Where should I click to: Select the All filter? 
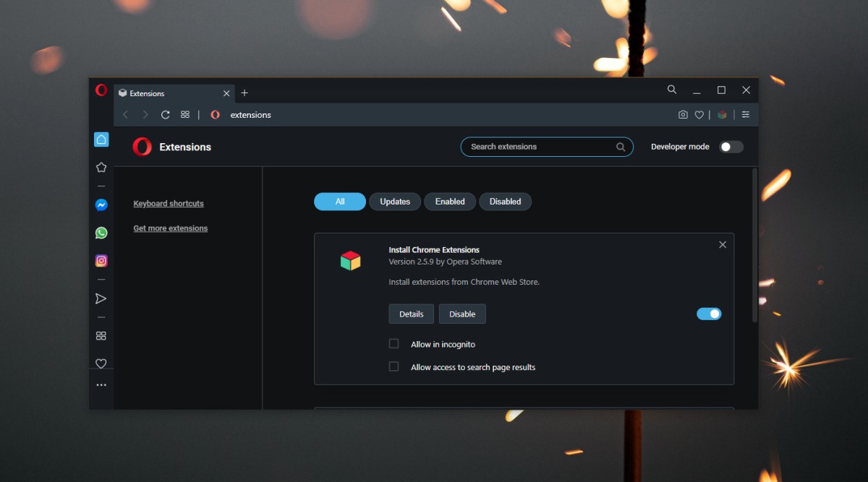(x=340, y=202)
